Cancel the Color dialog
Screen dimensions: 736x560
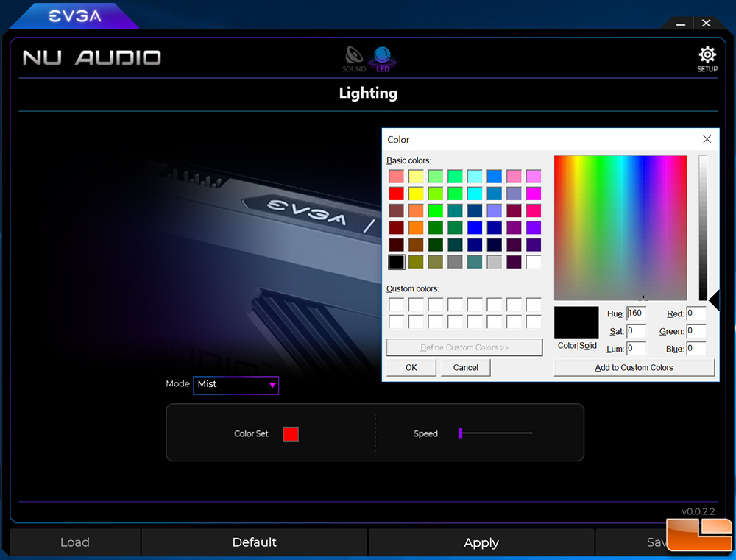pyautogui.click(x=466, y=367)
